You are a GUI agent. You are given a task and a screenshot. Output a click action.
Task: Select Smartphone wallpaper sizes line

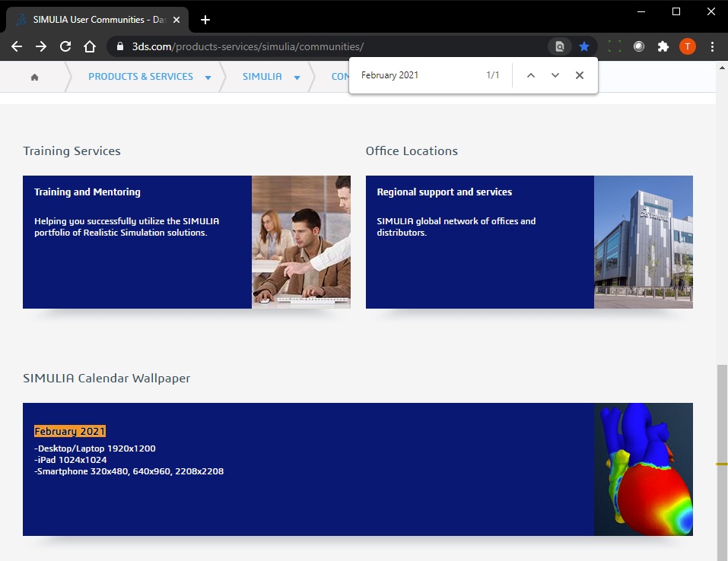click(129, 471)
